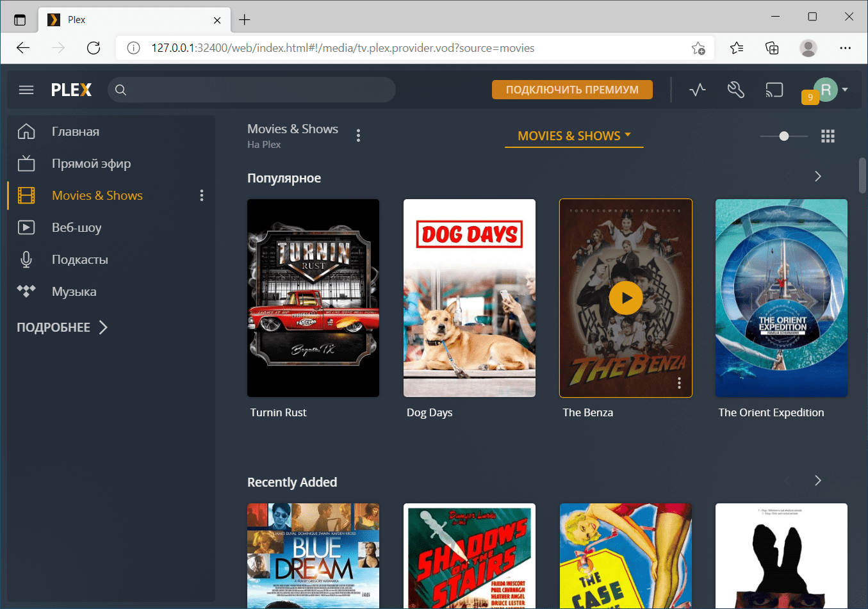Click the browser address bar
Screen dimensions: 868x609
pos(414,48)
